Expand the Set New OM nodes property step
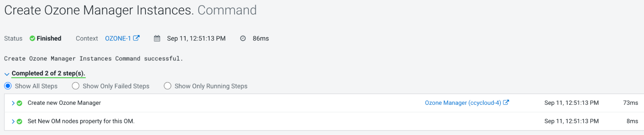The image size is (644, 135). tap(13, 122)
